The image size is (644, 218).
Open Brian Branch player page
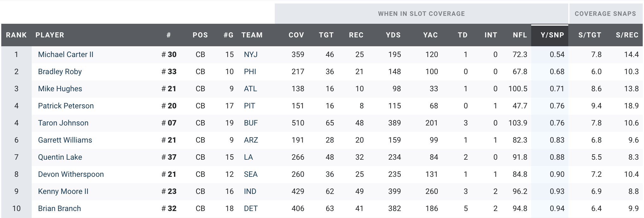(x=59, y=208)
